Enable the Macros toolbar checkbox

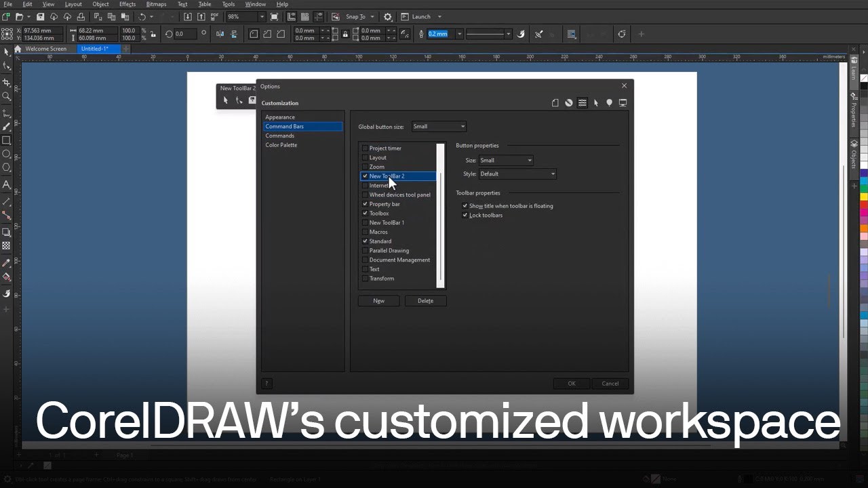pyautogui.click(x=365, y=232)
